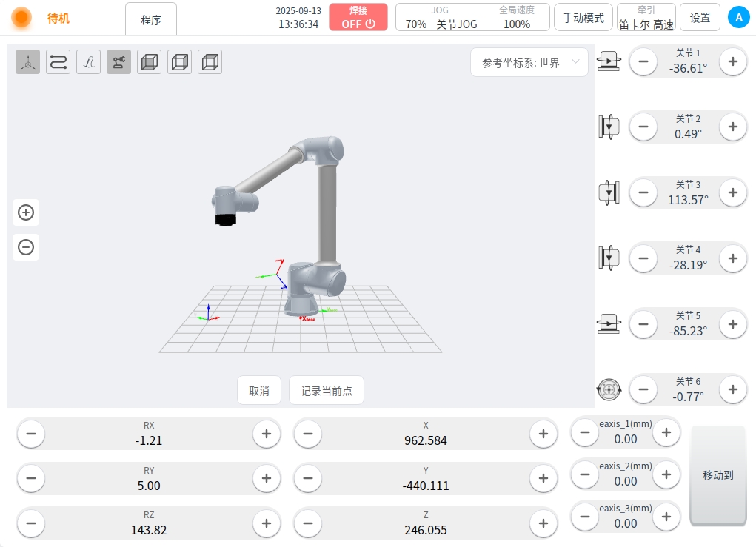756x547 pixels.
Task: Select the third cube view icon
Action: 210,62
